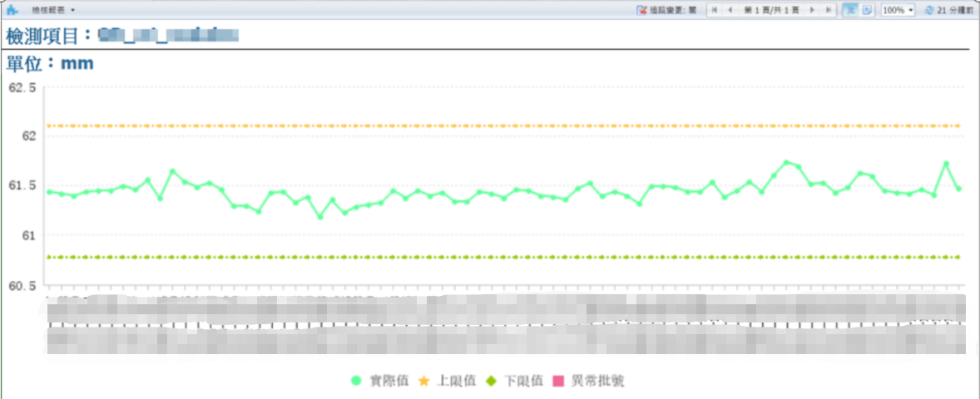Select the page layout view icon
The width and height of the screenshot is (980, 399).
tap(850, 10)
